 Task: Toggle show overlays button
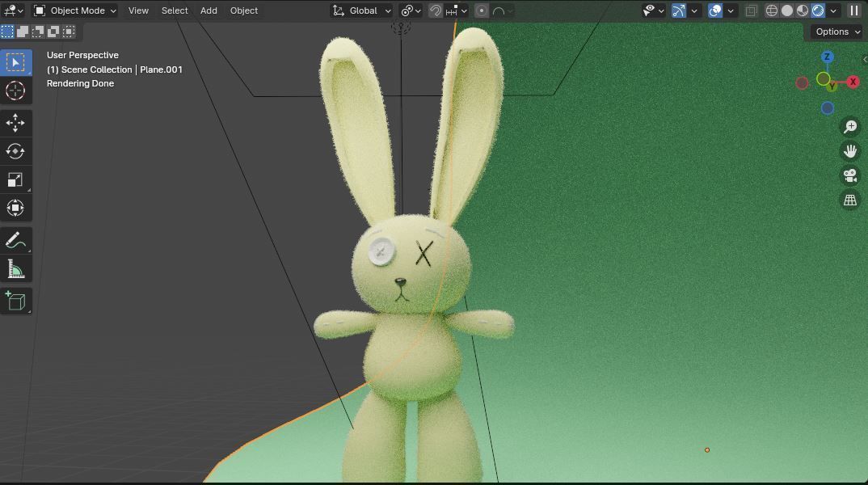[x=715, y=11]
